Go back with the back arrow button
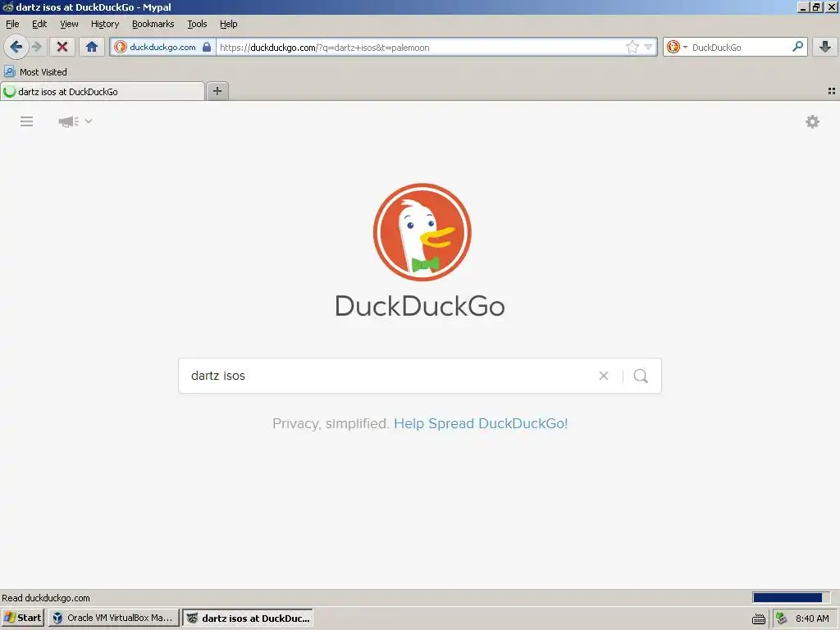840x630 pixels. pyautogui.click(x=16, y=47)
